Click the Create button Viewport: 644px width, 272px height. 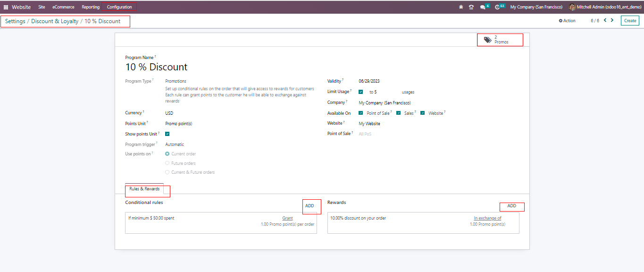click(x=630, y=20)
